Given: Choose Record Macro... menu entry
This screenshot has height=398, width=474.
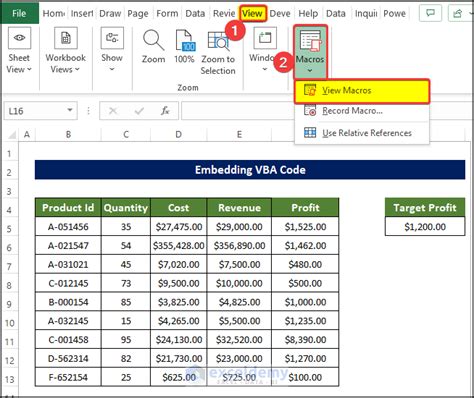Looking at the screenshot, I should 362,111.
